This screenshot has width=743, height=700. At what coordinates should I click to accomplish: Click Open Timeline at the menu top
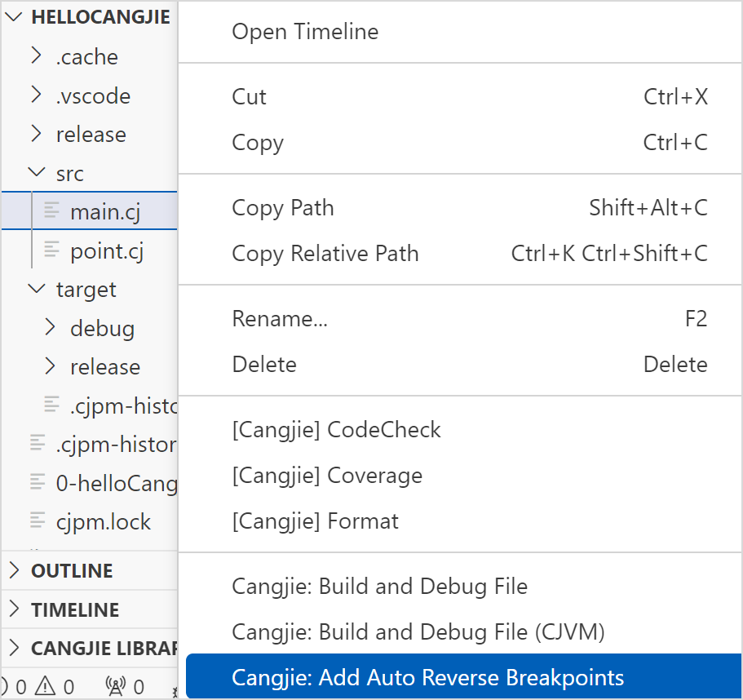[x=305, y=31]
